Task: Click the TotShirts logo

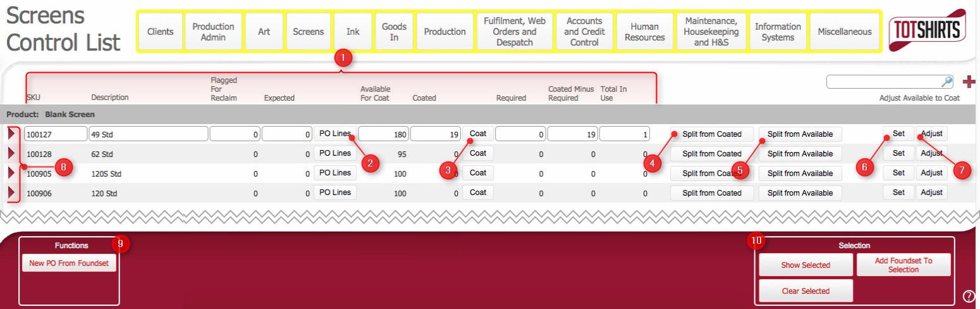Action: [926, 30]
